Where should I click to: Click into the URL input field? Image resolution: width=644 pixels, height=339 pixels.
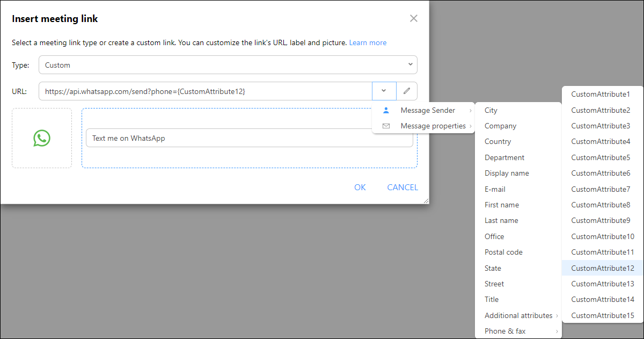tap(206, 91)
